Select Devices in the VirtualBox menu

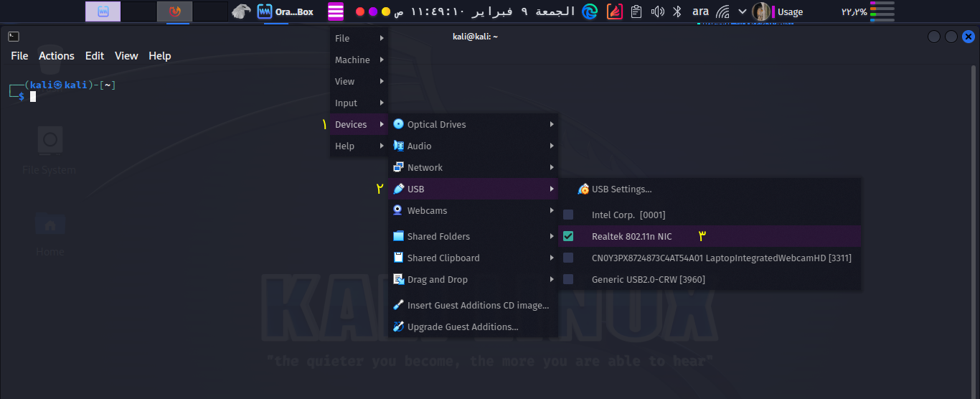click(x=359, y=124)
